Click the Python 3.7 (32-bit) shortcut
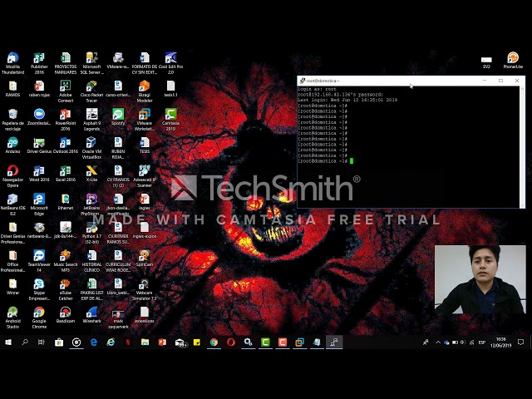 tap(91, 233)
